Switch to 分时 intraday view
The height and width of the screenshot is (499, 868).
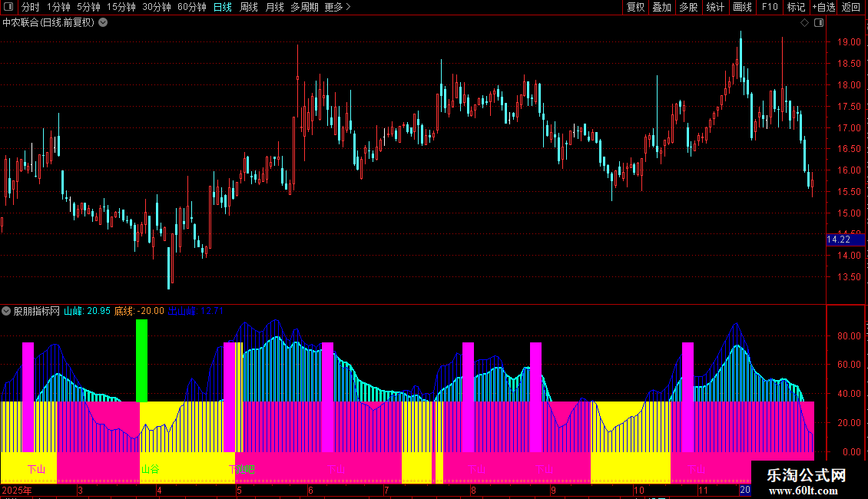pyautogui.click(x=31, y=7)
